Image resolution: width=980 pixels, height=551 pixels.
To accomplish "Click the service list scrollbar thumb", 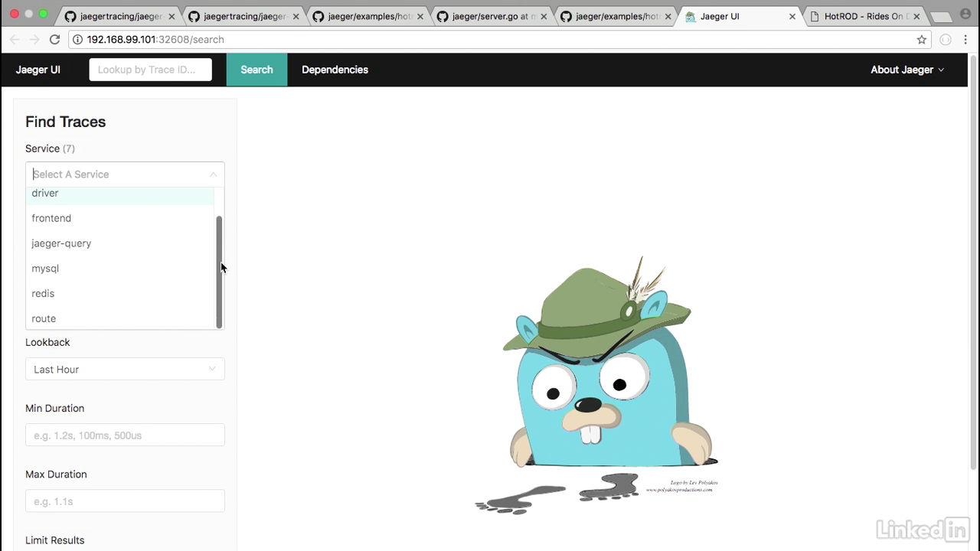I will [x=219, y=272].
